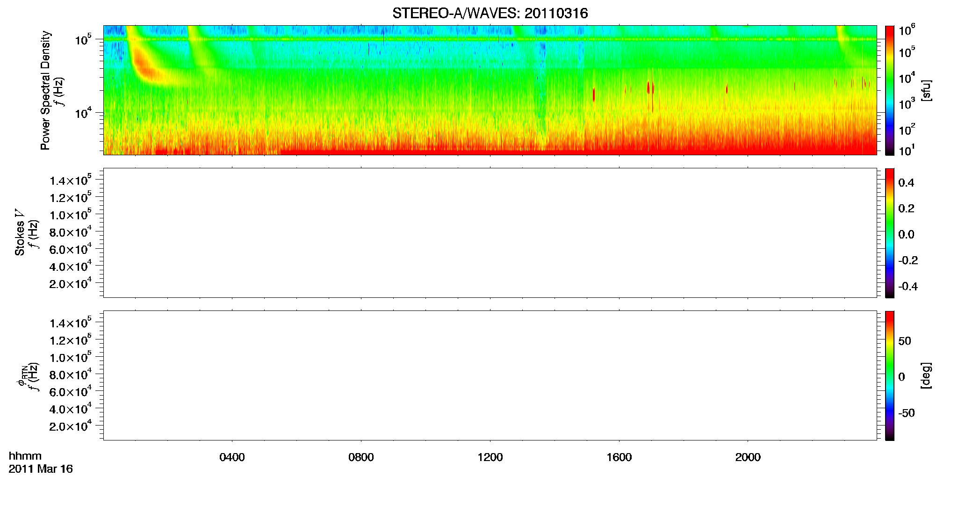Click the 10^6 label on sfu colorbar
980x505 pixels.
click(907, 30)
